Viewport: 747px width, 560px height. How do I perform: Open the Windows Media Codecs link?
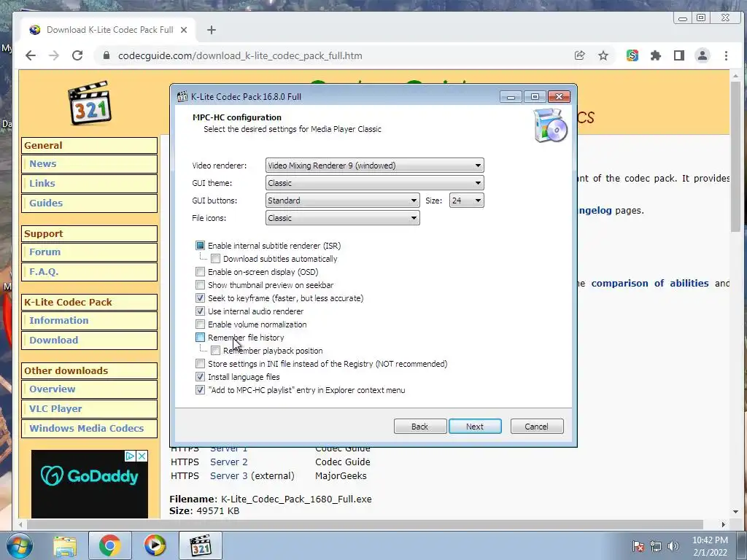pyautogui.click(x=90, y=429)
